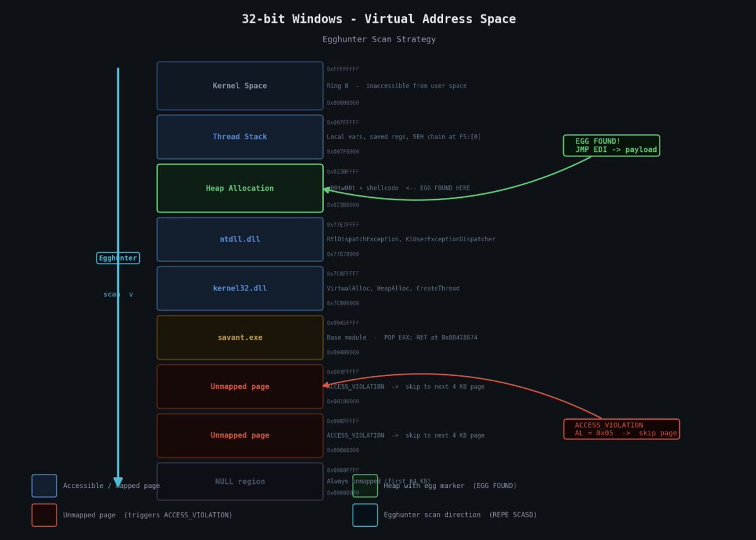Click 'Base module - POP EAX; RET' text
The width and height of the screenshot is (756, 540).
tap(402, 338)
